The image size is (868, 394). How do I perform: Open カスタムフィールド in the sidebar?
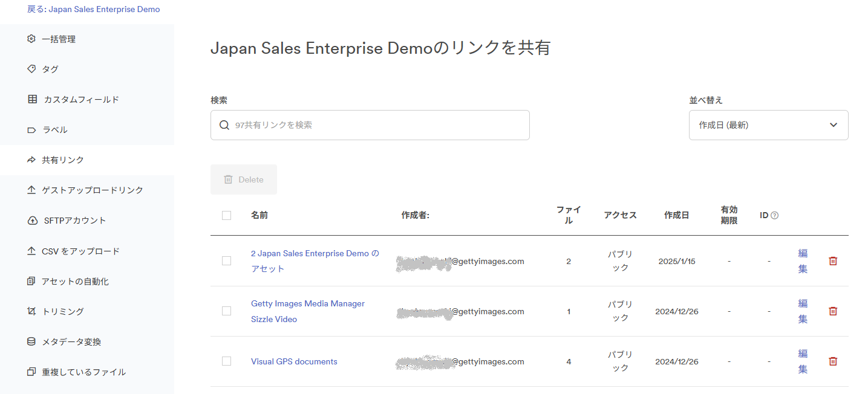point(87,100)
